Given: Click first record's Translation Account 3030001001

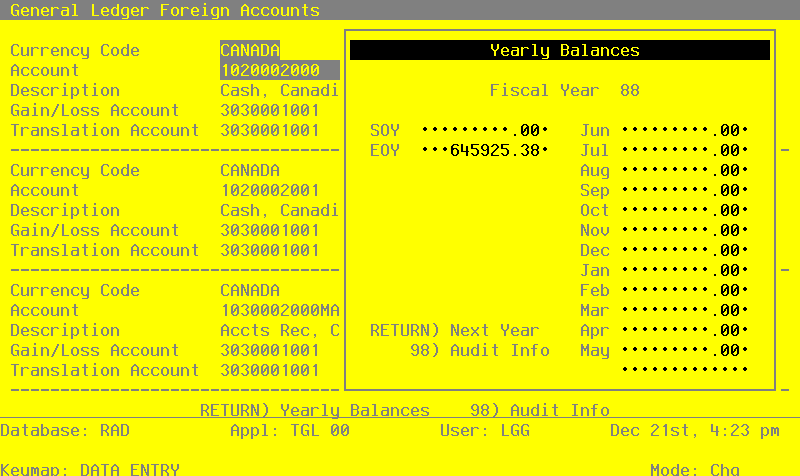Looking at the screenshot, I should tap(270, 130).
